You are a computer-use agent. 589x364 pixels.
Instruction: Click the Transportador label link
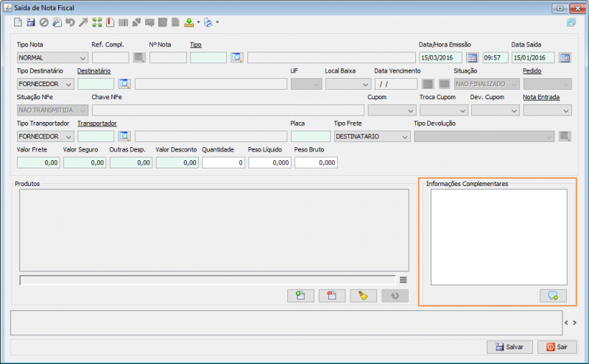(x=97, y=124)
